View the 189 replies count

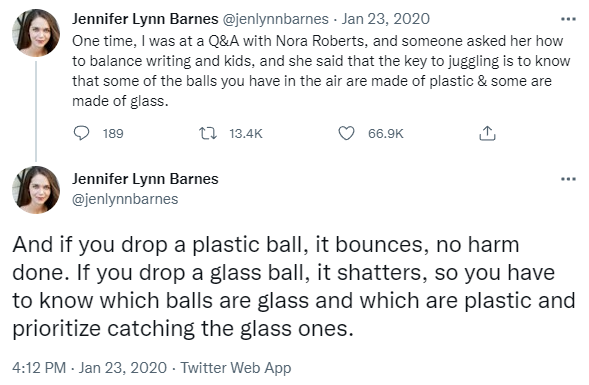113,133
